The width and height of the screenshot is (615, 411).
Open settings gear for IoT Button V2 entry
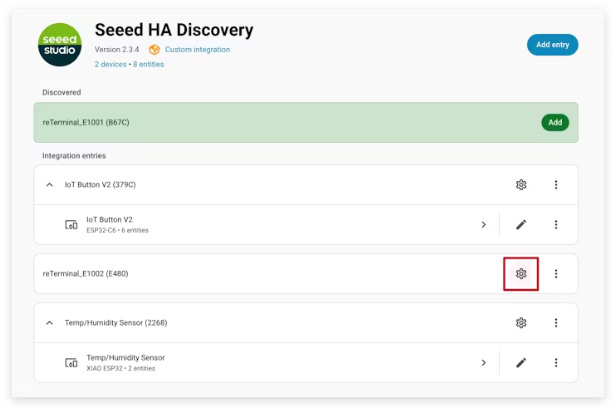point(521,185)
